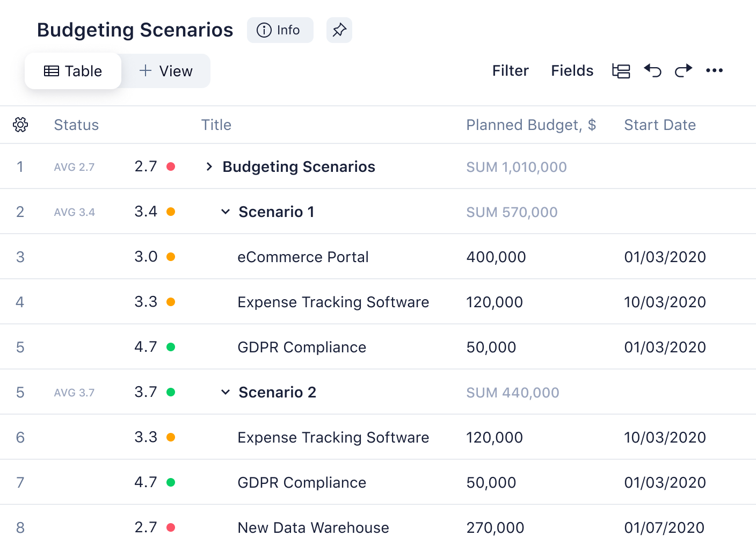Viewport: 756px width, 550px height.
Task: Open the three-dot more options menu
Action: (714, 70)
